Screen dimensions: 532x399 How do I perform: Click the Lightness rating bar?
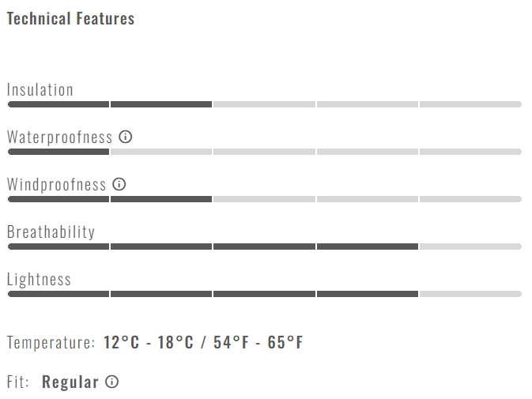point(264,294)
